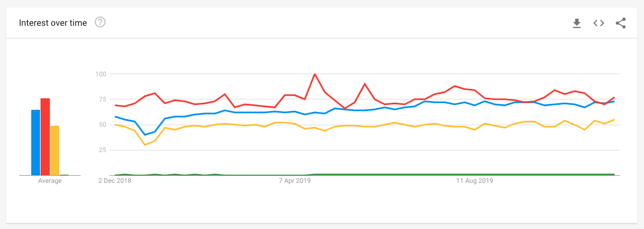This screenshot has width=644, height=229.
Task: Click the share icon
Action: click(620, 23)
